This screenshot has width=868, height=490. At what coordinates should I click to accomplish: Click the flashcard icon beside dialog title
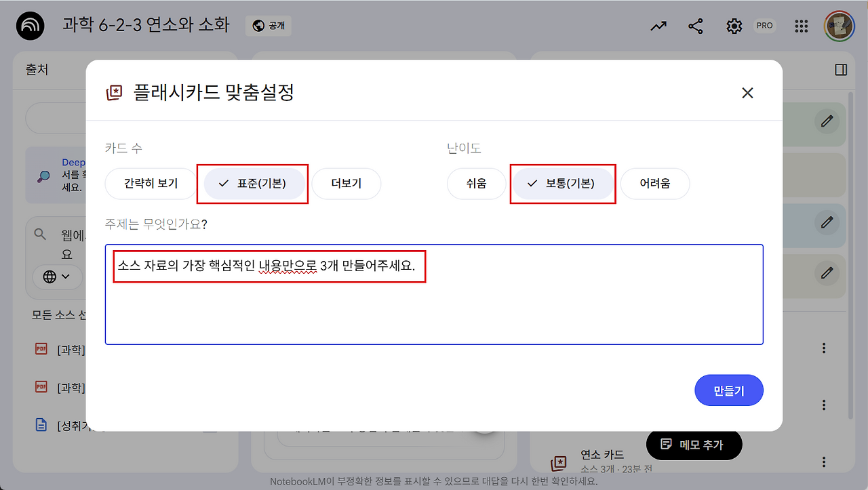click(115, 93)
